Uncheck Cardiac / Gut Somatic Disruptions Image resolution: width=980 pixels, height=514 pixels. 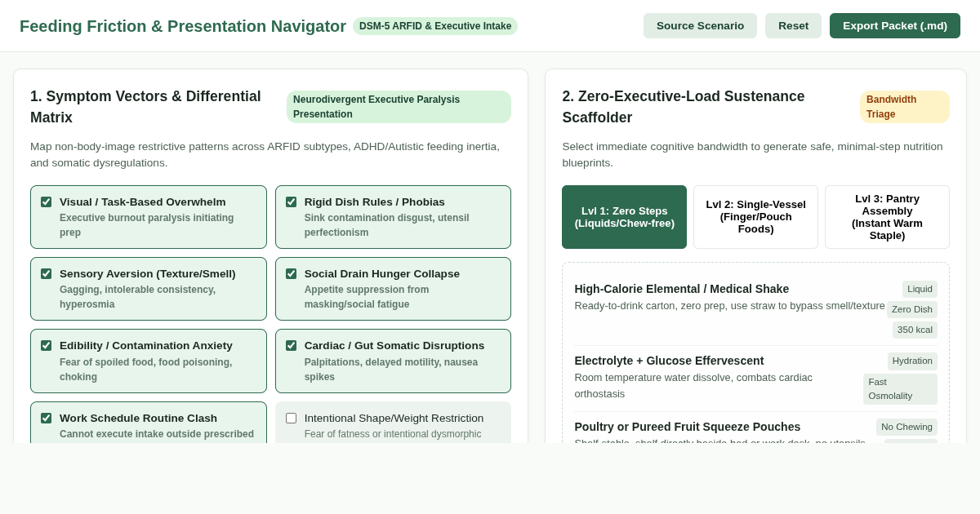coord(291,345)
